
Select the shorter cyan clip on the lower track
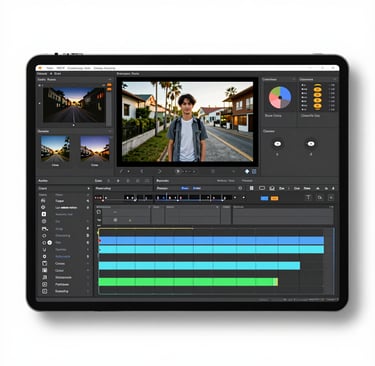point(199,266)
